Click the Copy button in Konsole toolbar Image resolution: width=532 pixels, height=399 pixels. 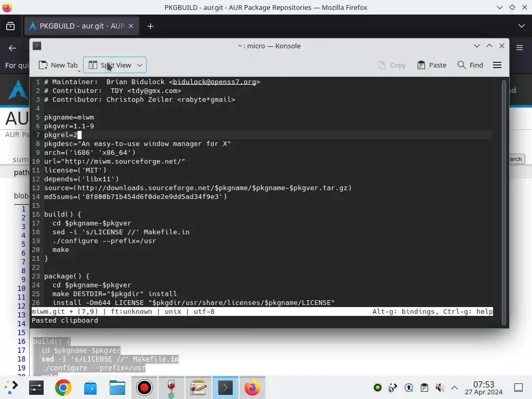tap(392, 65)
